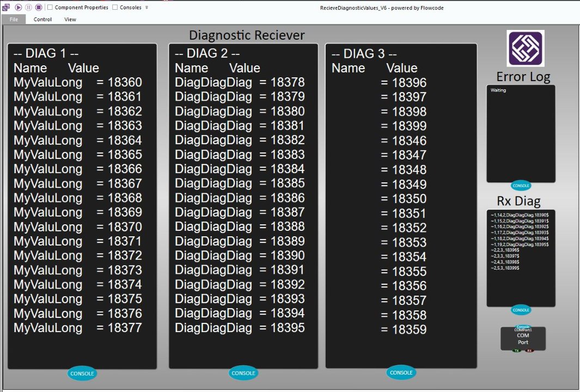This screenshot has width=580, height=392.
Task: Open CONSOLE button below Error Log
Action: 521,186
